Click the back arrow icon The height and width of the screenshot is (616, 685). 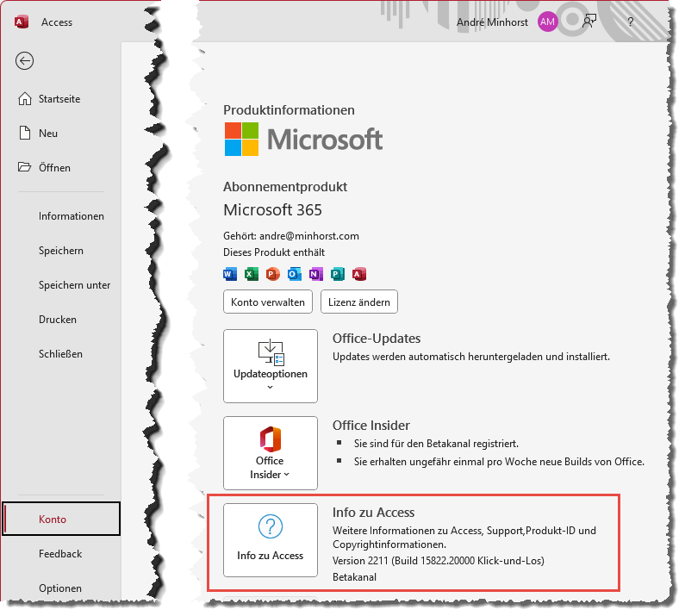coord(25,59)
